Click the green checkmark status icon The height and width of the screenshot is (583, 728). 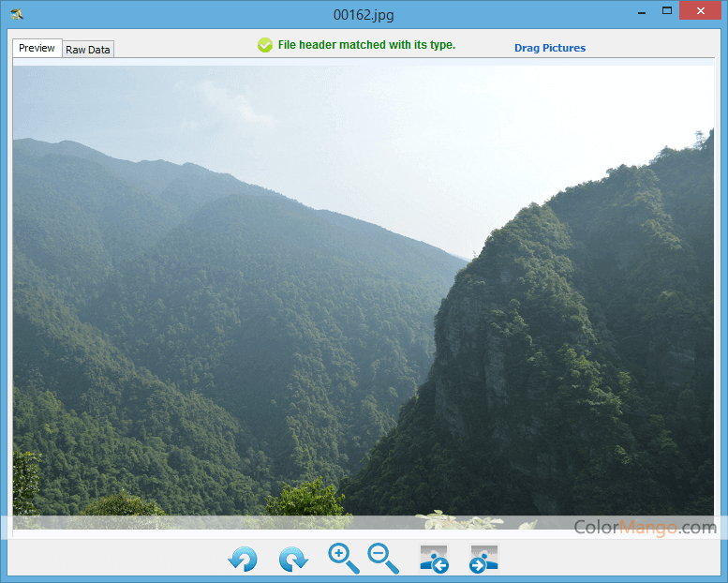pos(265,45)
